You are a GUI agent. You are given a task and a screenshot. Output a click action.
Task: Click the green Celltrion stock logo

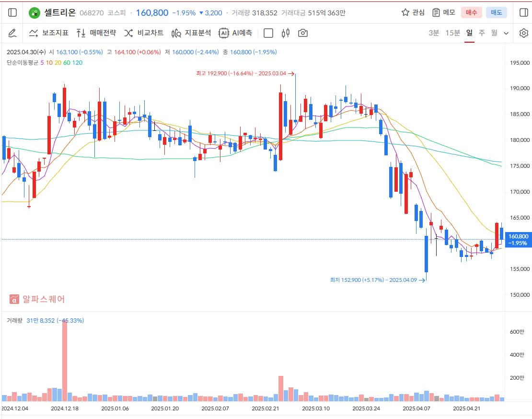(34, 13)
